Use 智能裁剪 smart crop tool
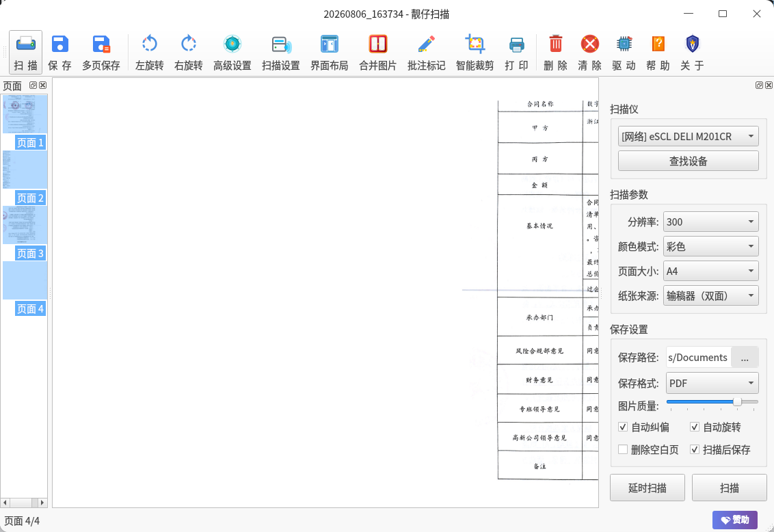The width and height of the screenshot is (774, 532). coord(475,52)
